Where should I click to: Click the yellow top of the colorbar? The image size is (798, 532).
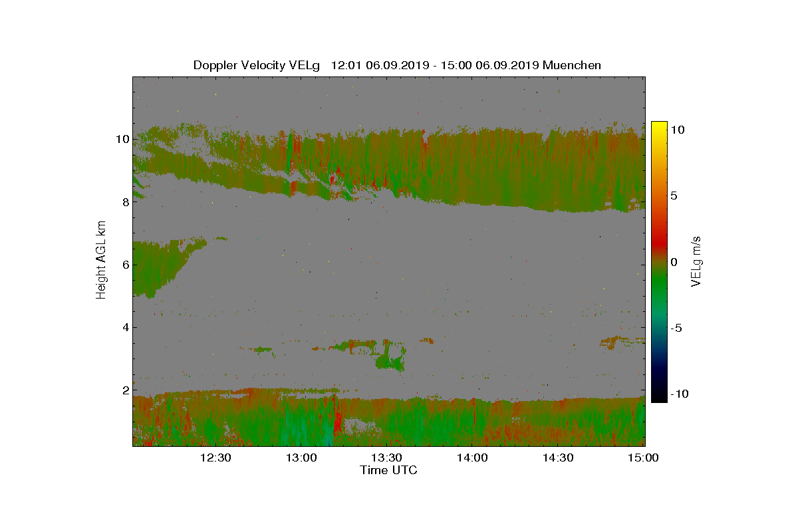[659, 128]
